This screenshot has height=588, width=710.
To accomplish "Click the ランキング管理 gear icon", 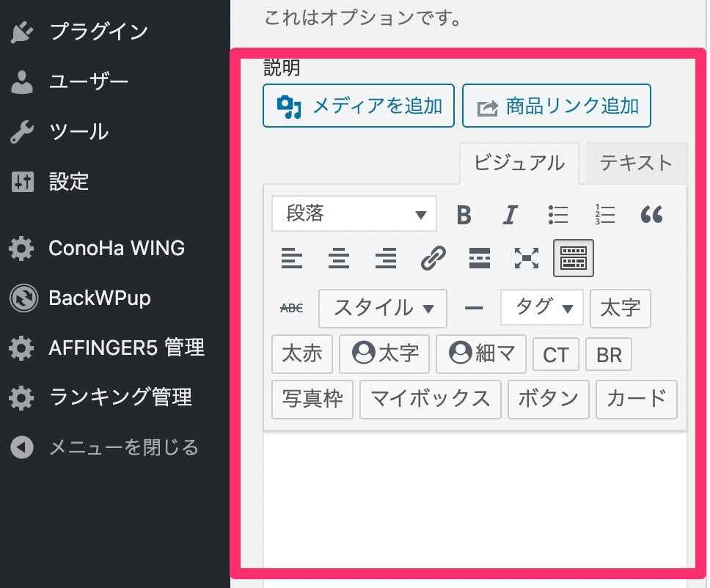I will 21,398.
